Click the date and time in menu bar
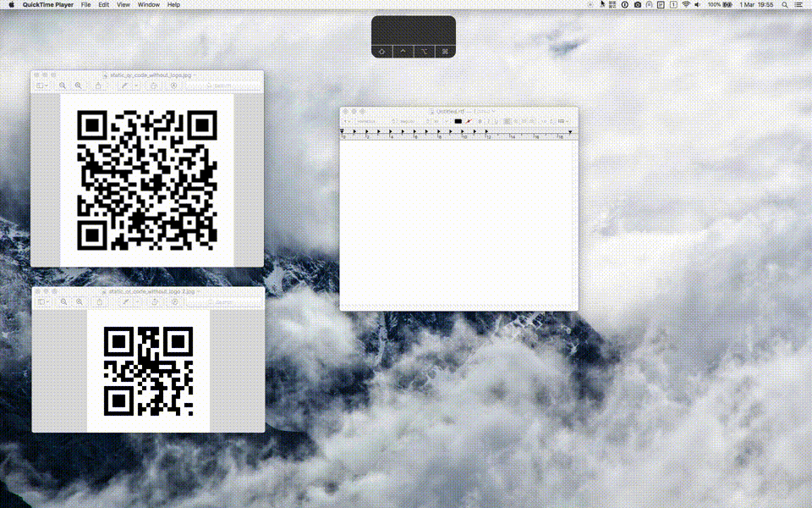This screenshot has height=508, width=812. click(x=756, y=5)
